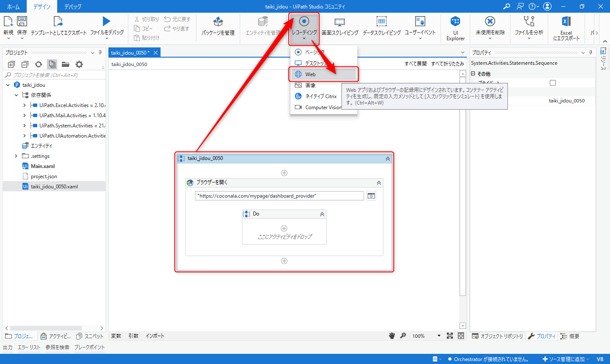
Task: Launch the データスクレイピング wizard
Action: coord(382,25)
